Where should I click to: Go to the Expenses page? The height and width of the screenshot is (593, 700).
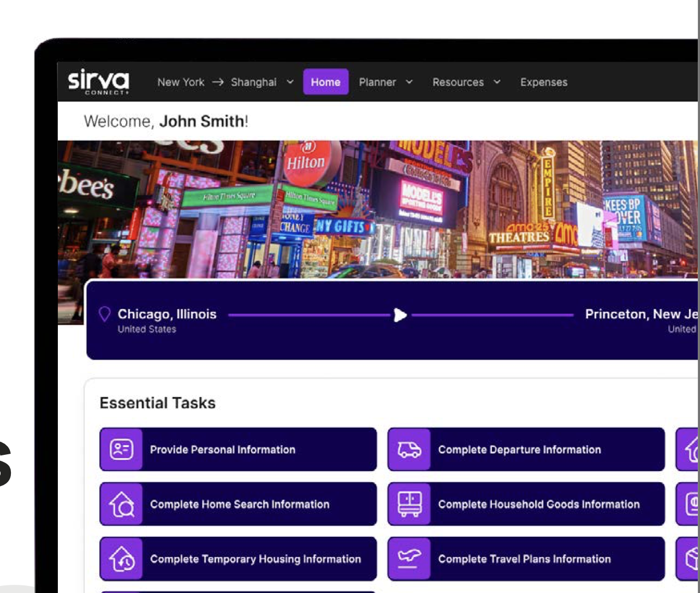point(544,82)
